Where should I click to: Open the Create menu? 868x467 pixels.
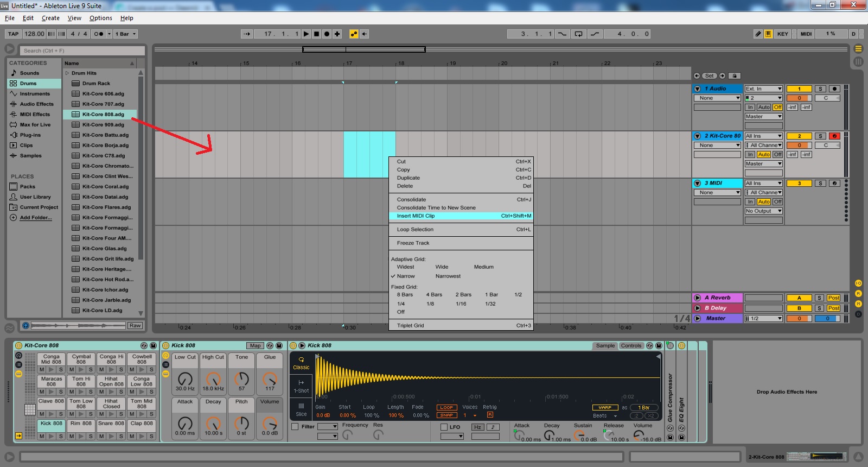50,18
